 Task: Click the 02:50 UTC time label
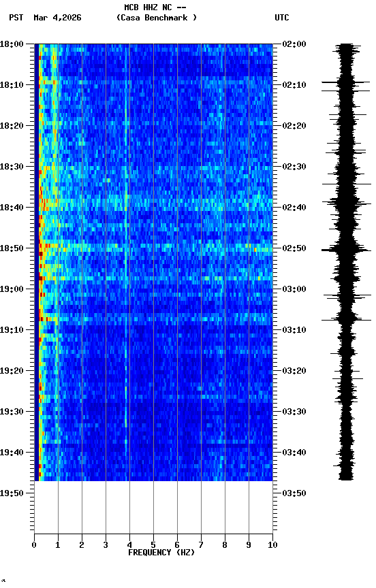[294, 248]
